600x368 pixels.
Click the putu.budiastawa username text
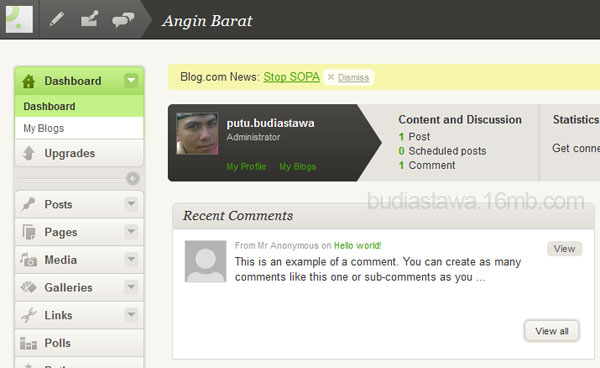click(271, 123)
